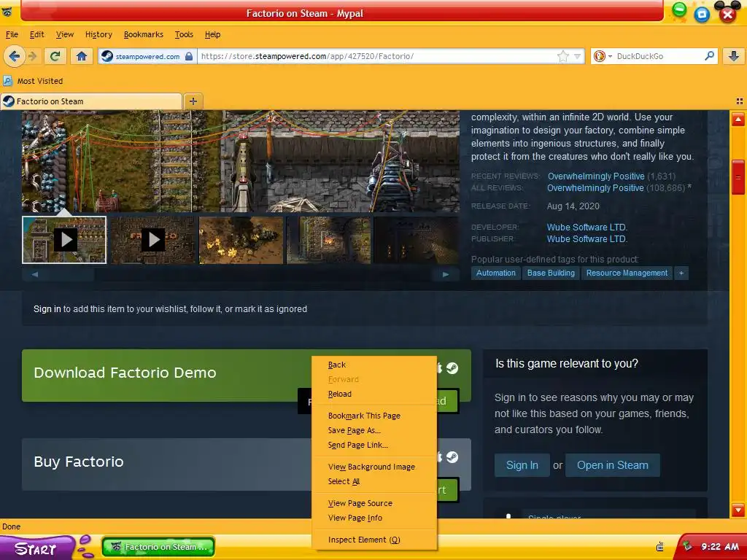Open the Edit menu
747x560 pixels.
click(x=36, y=34)
